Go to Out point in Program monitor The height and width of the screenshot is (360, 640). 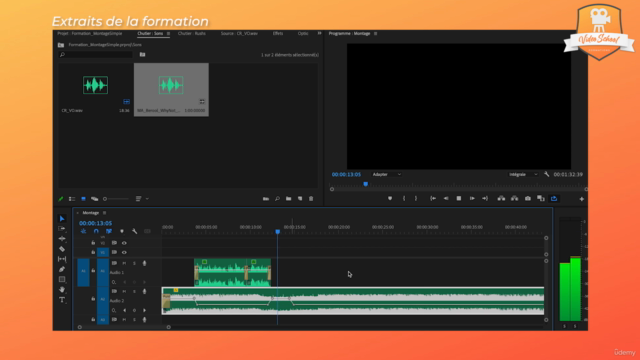tap(485, 198)
